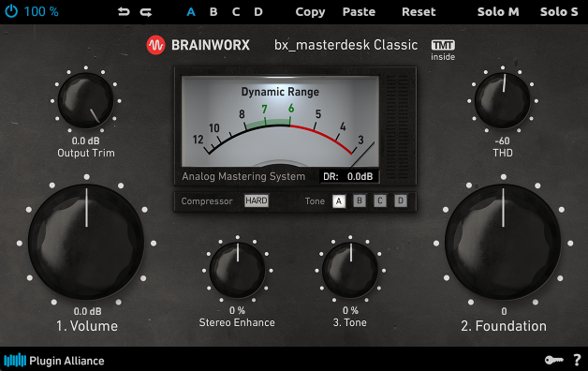588x371 pixels.
Task: Reset the plugin settings
Action: pyautogui.click(x=419, y=12)
